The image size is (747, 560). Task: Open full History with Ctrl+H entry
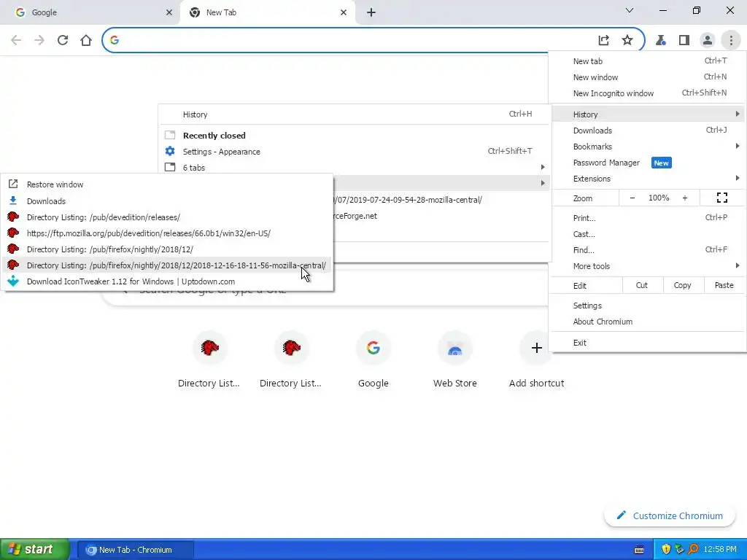(355, 114)
